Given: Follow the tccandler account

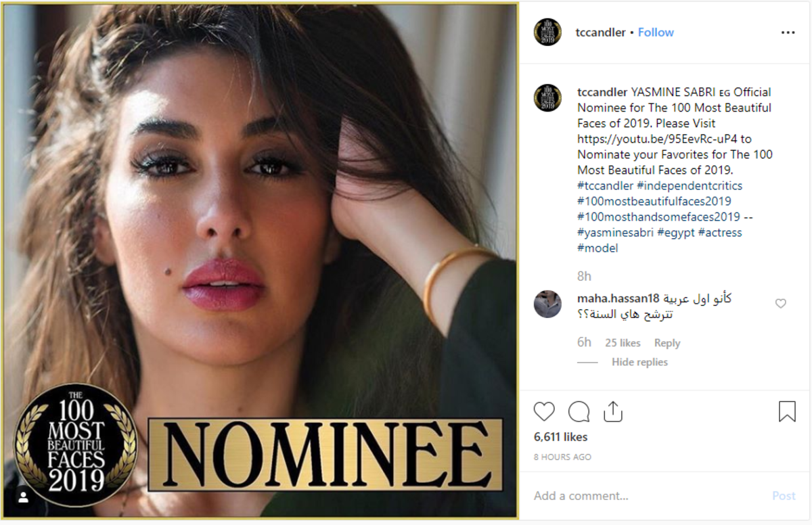Looking at the screenshot, I should 656,32.
